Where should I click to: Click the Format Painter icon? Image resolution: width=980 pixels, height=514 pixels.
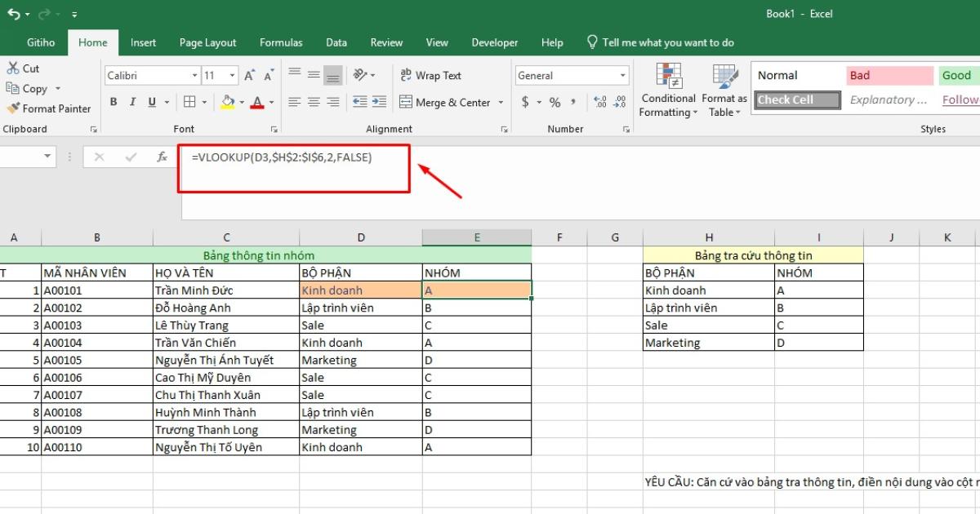pos(13,108)
